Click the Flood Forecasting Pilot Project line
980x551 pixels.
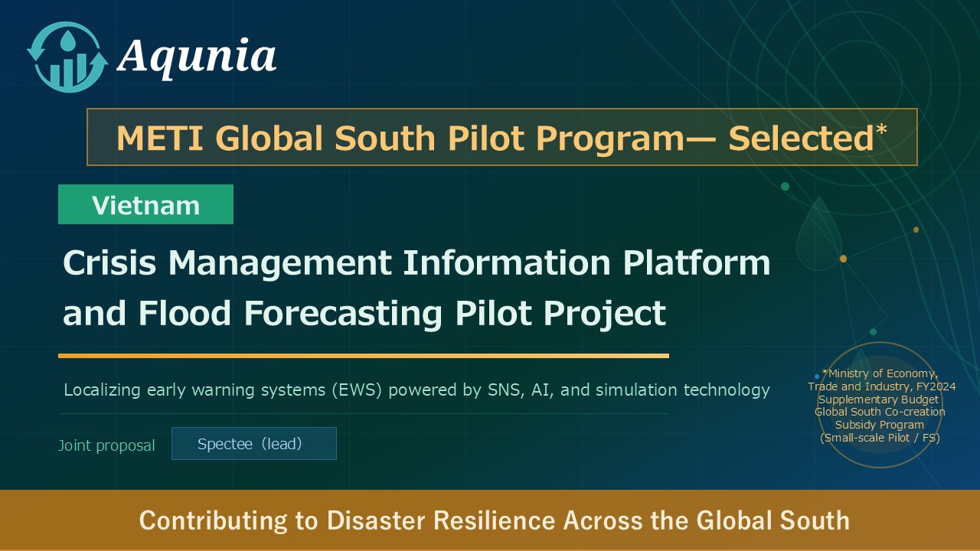tap(364, 313)
